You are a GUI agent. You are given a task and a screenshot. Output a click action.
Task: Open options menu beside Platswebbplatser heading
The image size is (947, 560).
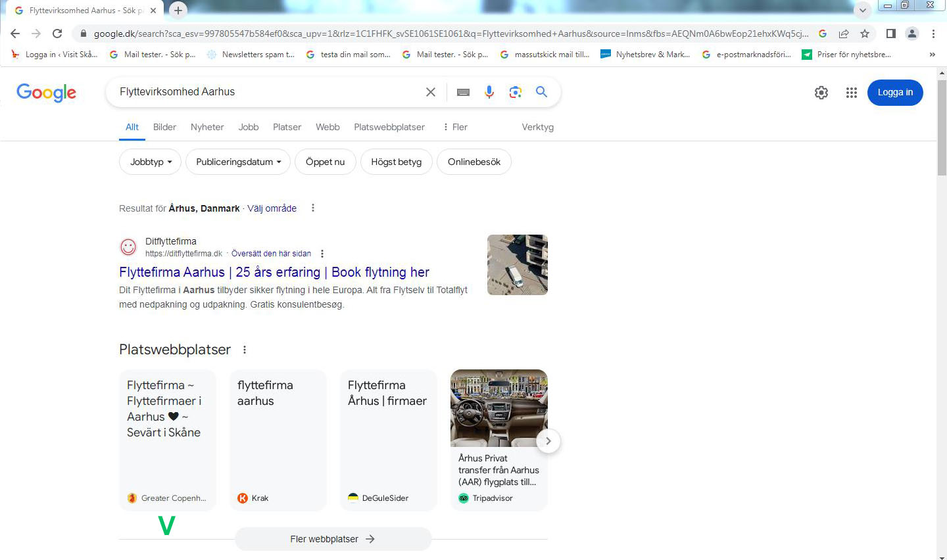[x=245, y=350]
